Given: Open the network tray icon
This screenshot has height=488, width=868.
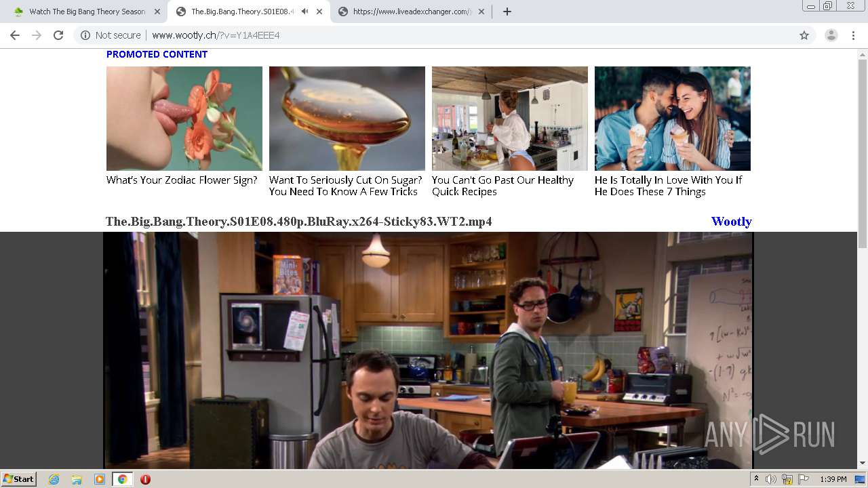Looking at the screenshot, I should point(787,479).
